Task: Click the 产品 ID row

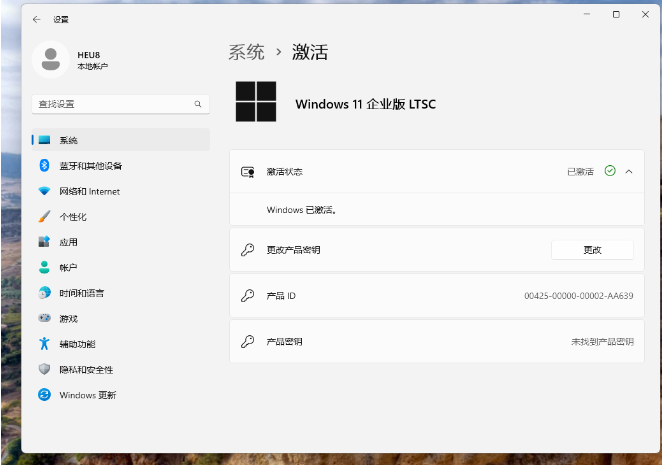Action: [x=437, y=296]
